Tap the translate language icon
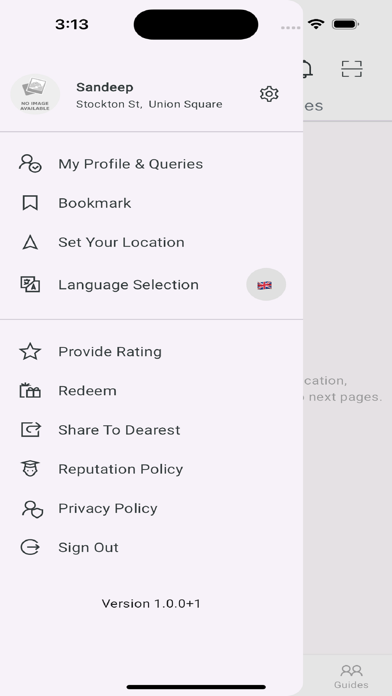 point(30,285)
